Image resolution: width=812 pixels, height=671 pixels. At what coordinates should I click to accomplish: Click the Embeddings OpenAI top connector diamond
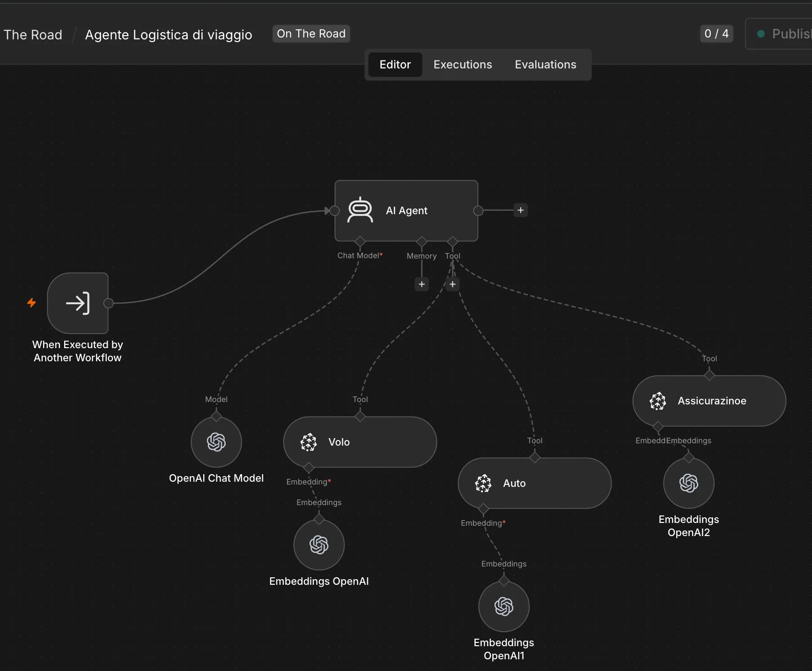click(x=319, y=519)
